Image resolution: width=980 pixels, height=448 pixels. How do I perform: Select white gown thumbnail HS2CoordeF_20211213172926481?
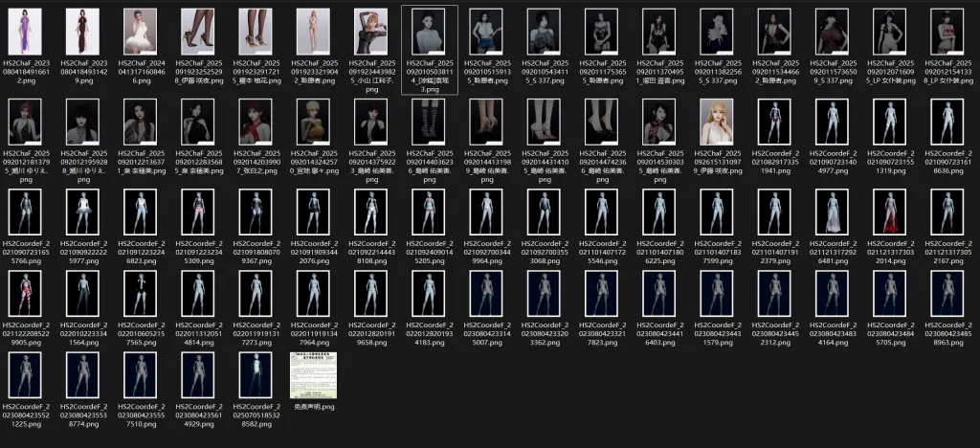point(832,212)
